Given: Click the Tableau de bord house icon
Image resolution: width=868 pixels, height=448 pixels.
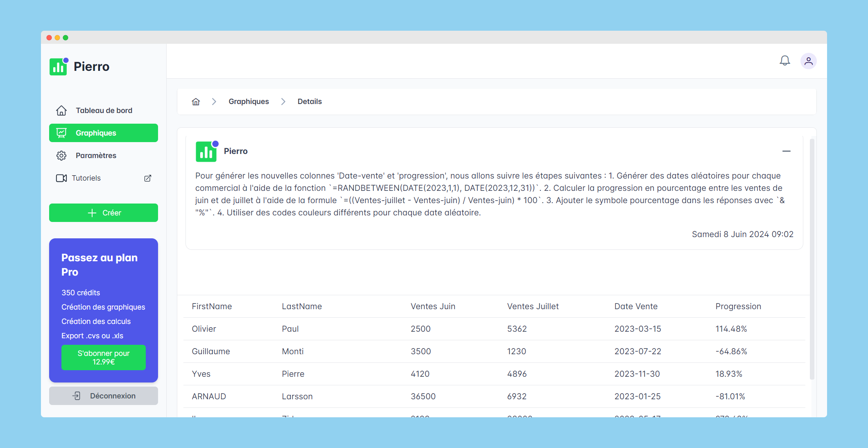Looking at the screenshot, I should [x=61, y=111].
